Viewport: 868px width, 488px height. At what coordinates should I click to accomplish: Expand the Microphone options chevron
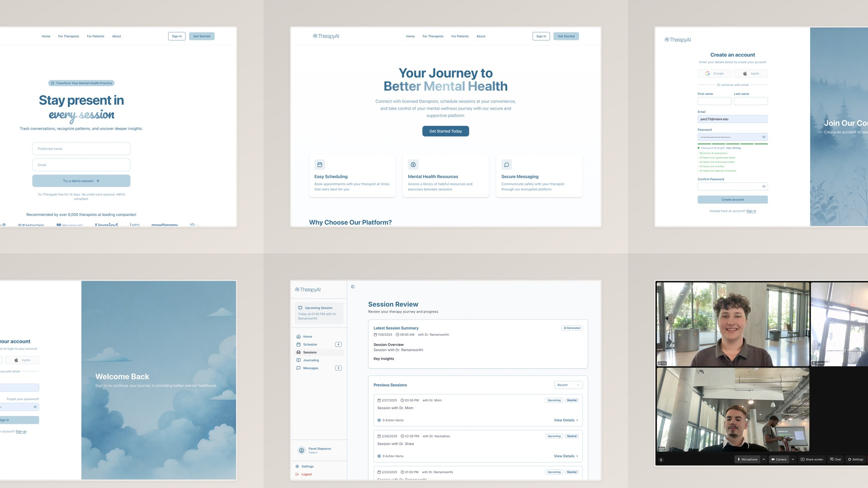tap(764, 459)
